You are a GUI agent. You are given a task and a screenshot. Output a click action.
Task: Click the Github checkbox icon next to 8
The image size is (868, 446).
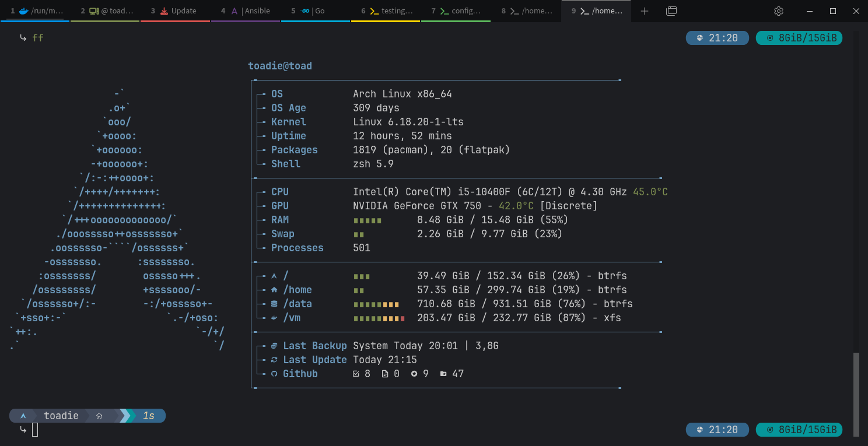coord(356,374)
